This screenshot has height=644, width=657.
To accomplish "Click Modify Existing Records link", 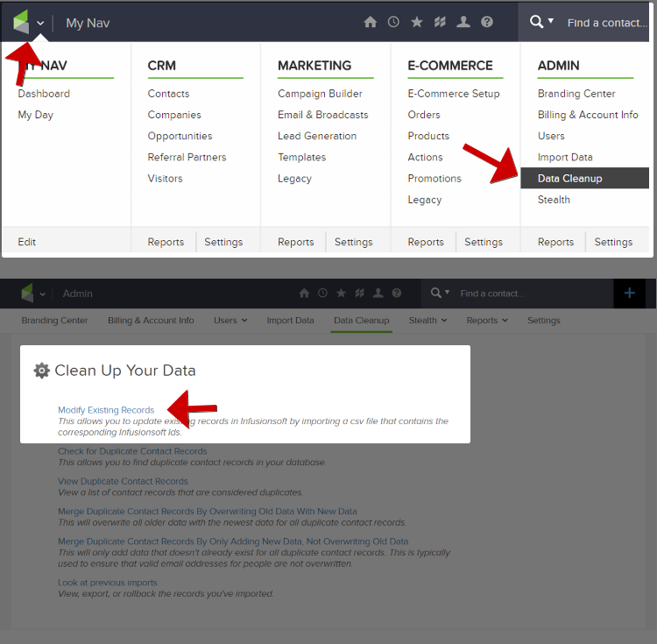I will 106,410.
